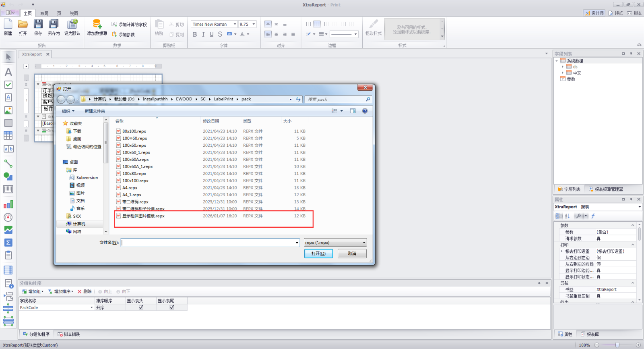The image size is (644, 349).
Task: Select the Picture Box tool in toolbox
Action: click(x=8, y=110)
